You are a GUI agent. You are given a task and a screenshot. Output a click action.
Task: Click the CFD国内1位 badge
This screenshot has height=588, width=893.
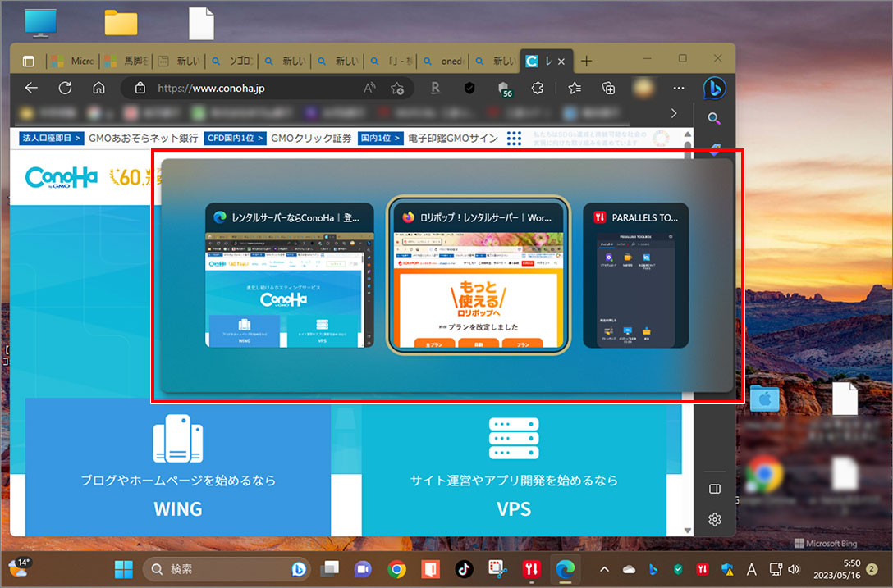coord(235,139)
